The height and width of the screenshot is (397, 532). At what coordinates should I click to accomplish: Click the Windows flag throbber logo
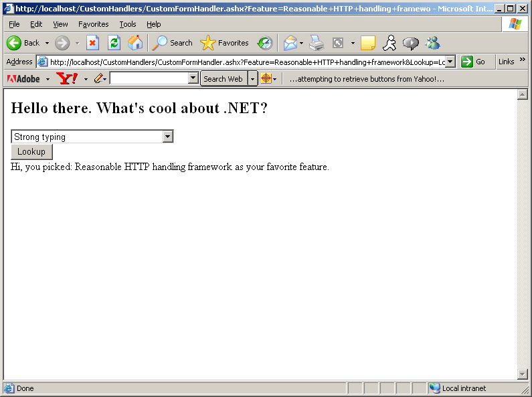(515, 24)
